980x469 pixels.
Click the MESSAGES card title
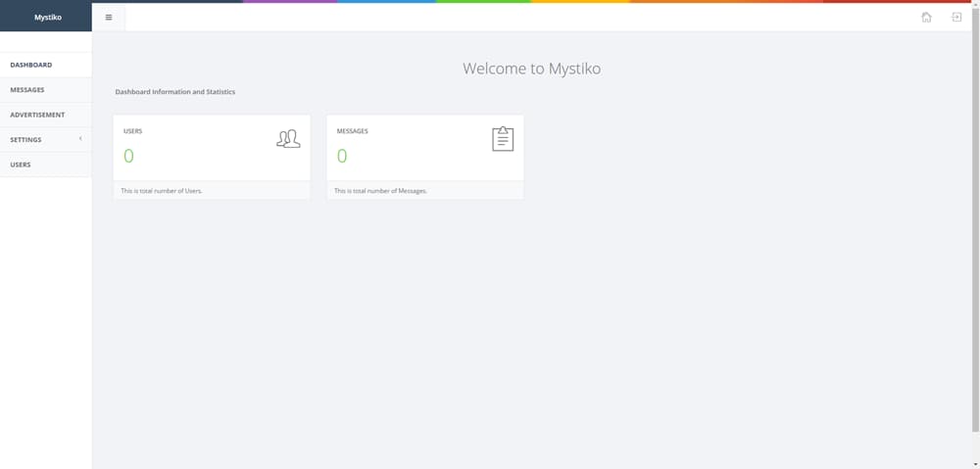click(x=352, y=130)
